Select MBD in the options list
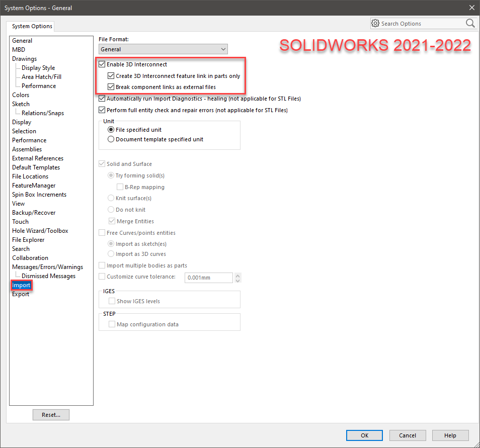The width and height of the screenshot is (480, 448). tap(19, 50)
